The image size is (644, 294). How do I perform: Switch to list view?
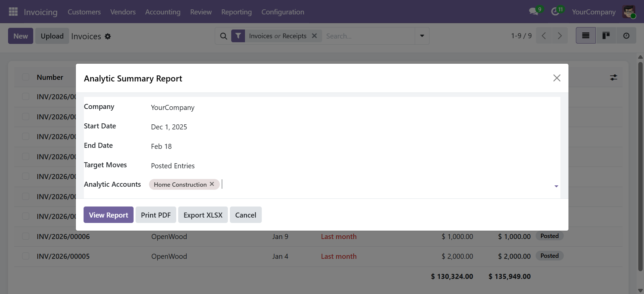[x=586, y=36]
